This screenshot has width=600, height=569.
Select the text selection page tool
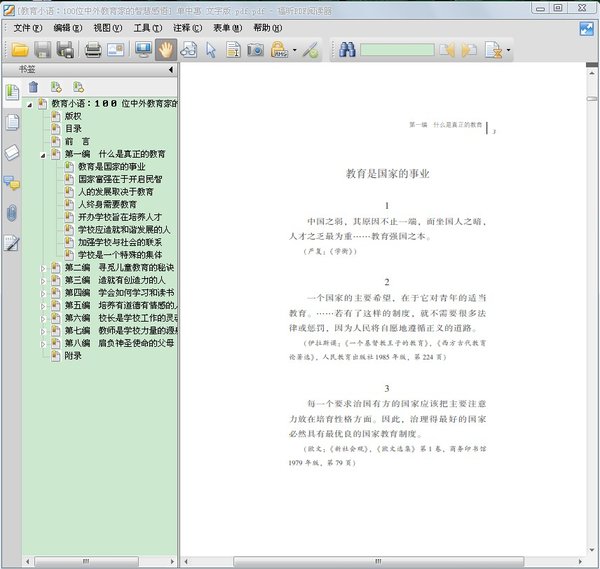(233, 50)
